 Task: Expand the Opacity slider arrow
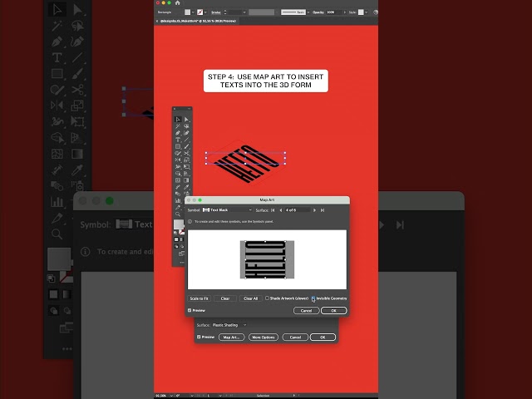[x=345, y=12]
